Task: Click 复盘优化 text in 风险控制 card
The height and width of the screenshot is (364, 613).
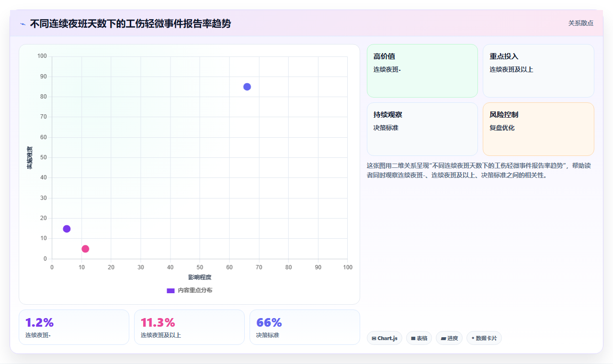Action: click(502, 128)
